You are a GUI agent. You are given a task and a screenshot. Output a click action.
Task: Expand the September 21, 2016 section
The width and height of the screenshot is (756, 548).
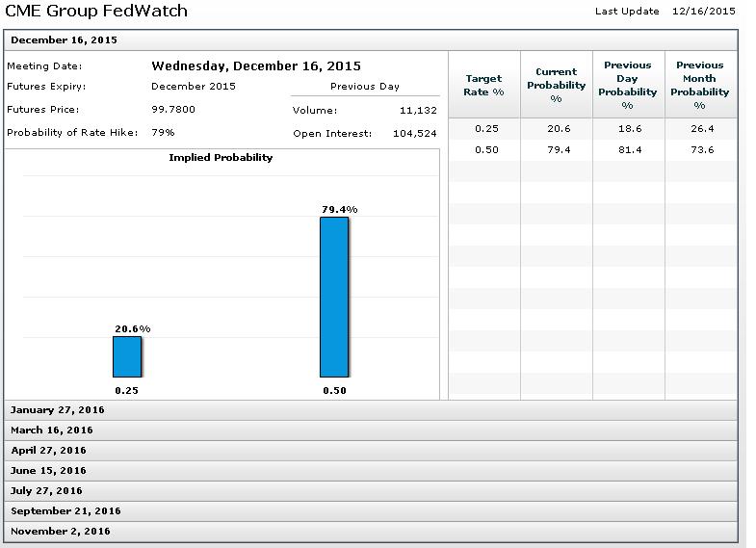pyautogui.click(x=370, y=511)
